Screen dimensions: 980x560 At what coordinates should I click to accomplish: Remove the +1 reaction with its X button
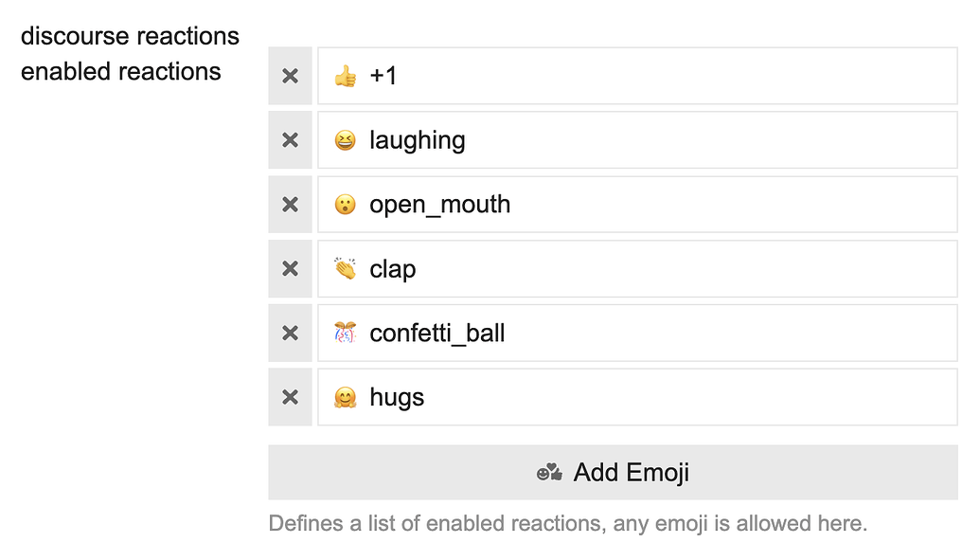(x=290, y=76)
